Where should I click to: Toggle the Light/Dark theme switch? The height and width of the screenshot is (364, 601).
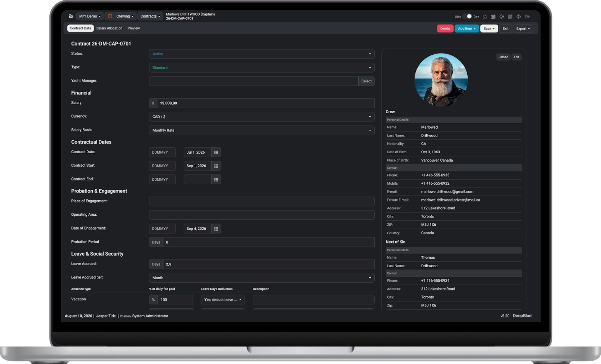pyautogui.click(x=467, y=17)
